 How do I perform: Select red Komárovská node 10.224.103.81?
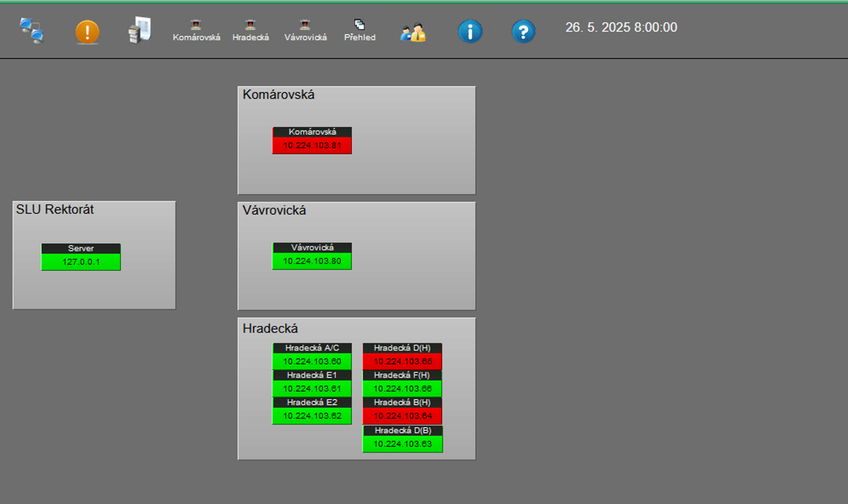click(x=312, y=140)
